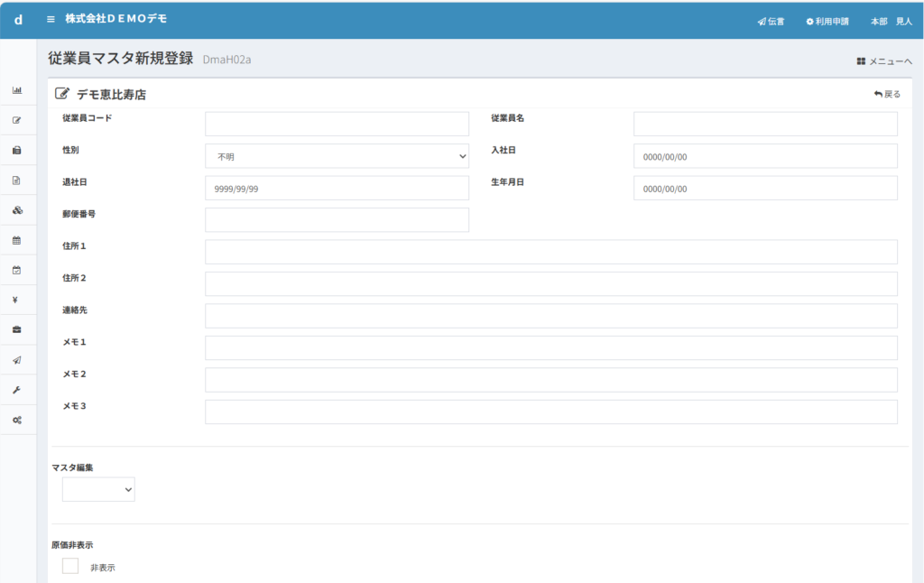Open the briefcase sidebar icon
924x583 pixels.
16,329
